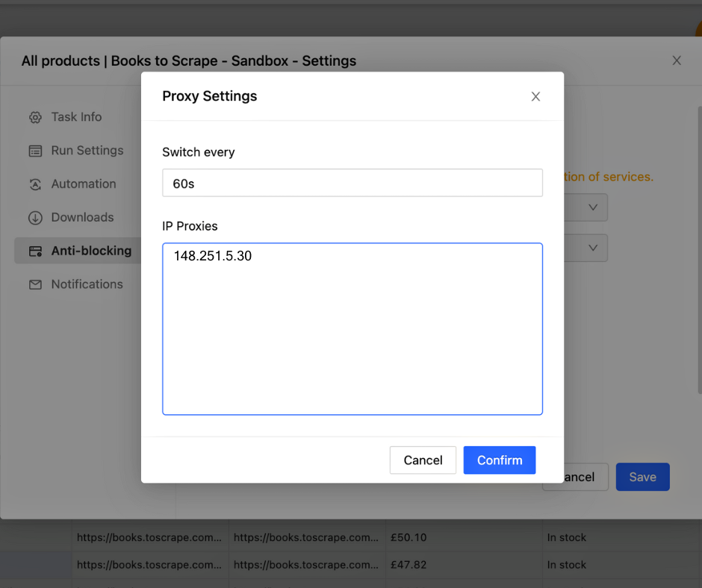Image resolution: width=702 pixels, height=588 pixels.
Task: Cancel the Proxy Settings dialog
Action: click(x=423, y=460)
